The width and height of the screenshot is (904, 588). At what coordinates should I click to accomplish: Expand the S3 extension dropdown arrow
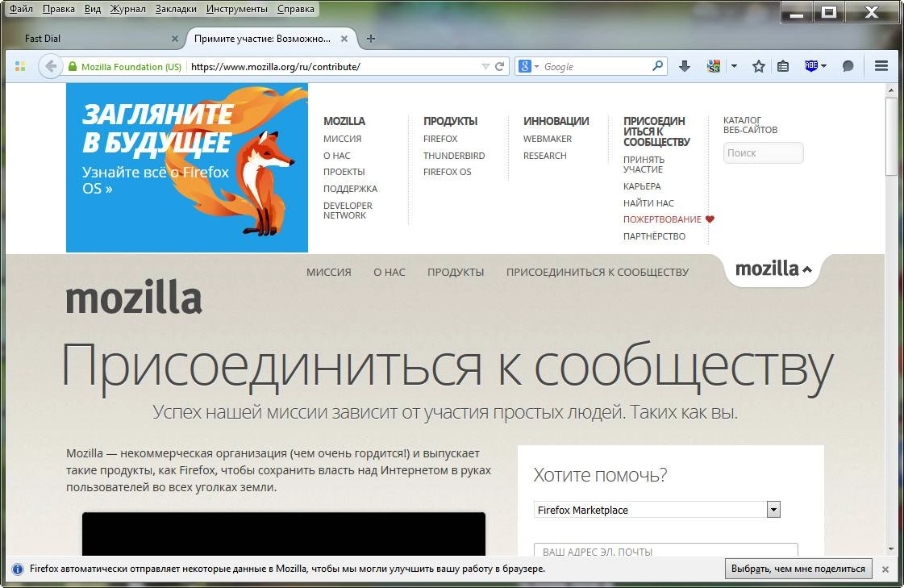click(734, 66)
